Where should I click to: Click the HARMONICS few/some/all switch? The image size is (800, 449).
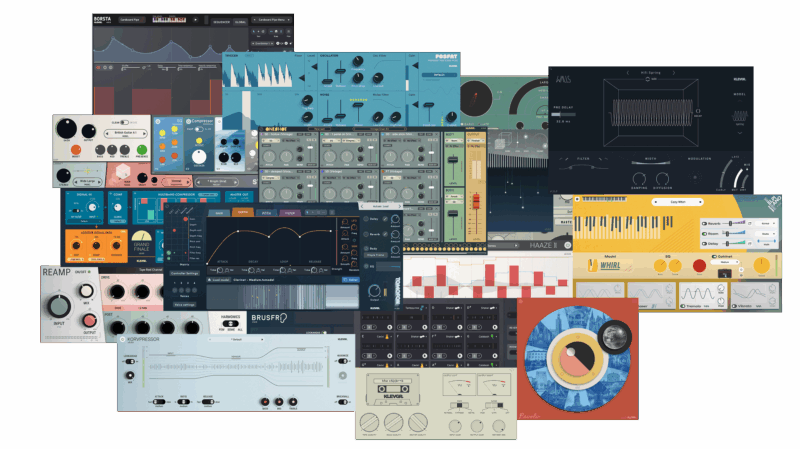[x=231, y=324]
